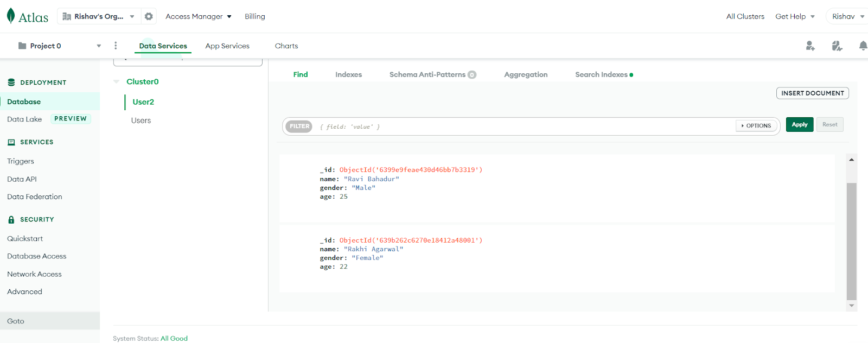Open the Rishav user menu
The width and height of the screenshot is (868, 343).
click(x=848, y=16)
